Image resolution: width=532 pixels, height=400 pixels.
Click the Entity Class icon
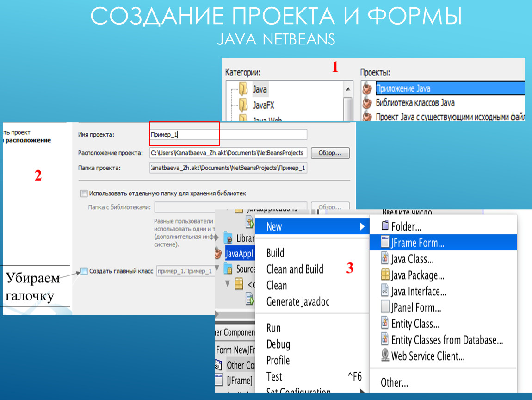click(384, 323)
